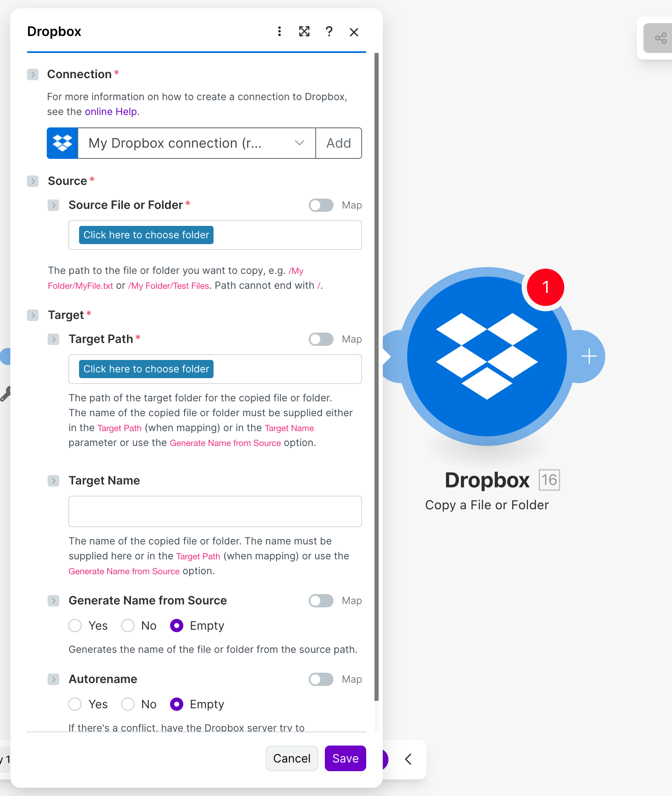Toggle expander beside Autorename
This screenshot has height=796, width=672.
(x=53, y=679)
